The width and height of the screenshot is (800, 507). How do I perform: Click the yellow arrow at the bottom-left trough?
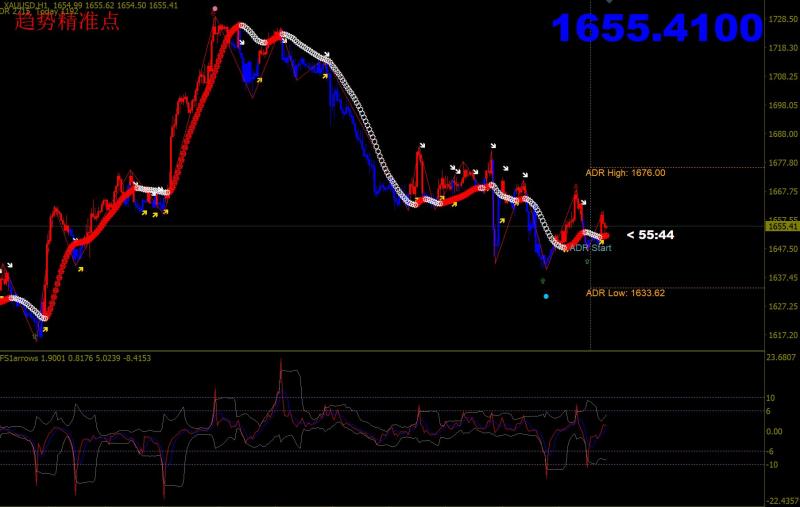pos(44,327)
